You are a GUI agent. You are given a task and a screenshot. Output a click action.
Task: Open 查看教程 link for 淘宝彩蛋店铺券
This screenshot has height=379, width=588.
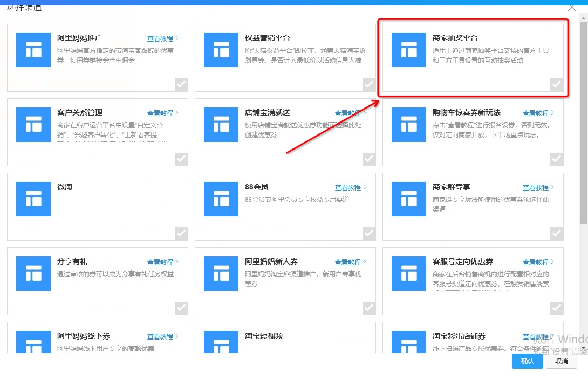pos(538,336)
